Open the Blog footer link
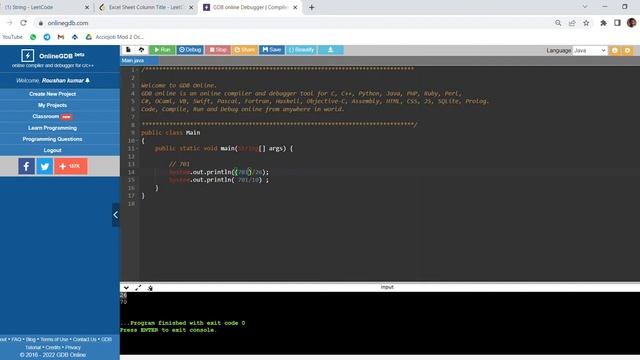The width and height of the screenshot is (640, 360). pyautogui.click(x=31, y=340)
